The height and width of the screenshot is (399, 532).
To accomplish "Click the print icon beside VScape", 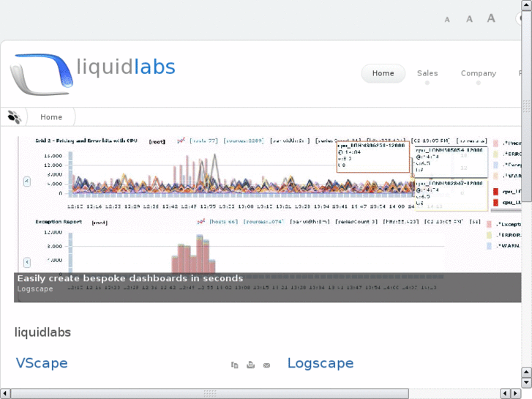I will pos(250,365).
